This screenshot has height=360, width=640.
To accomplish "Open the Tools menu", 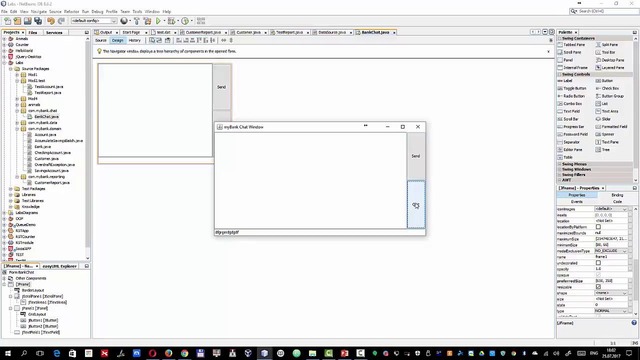I will (x=137, y=11).
